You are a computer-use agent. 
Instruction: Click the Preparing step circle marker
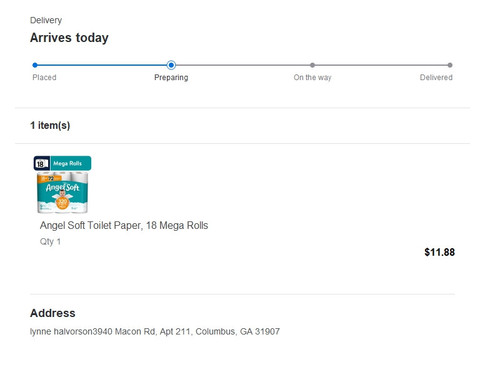click(171, 65)
